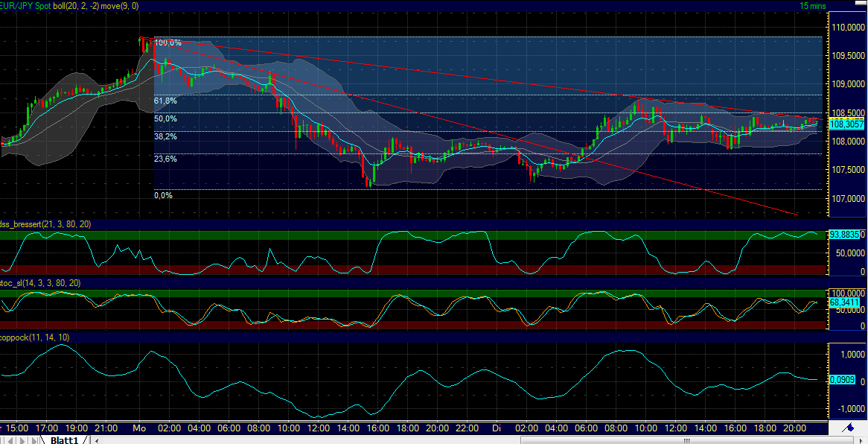
Task: Switch to the Blatt1 sheet tab
Action: point(66,440)
